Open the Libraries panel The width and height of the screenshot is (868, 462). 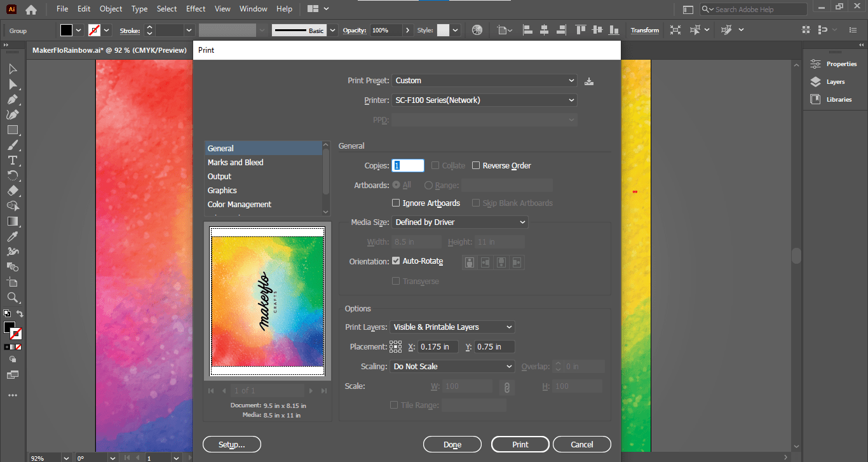(x=838, y=100)
